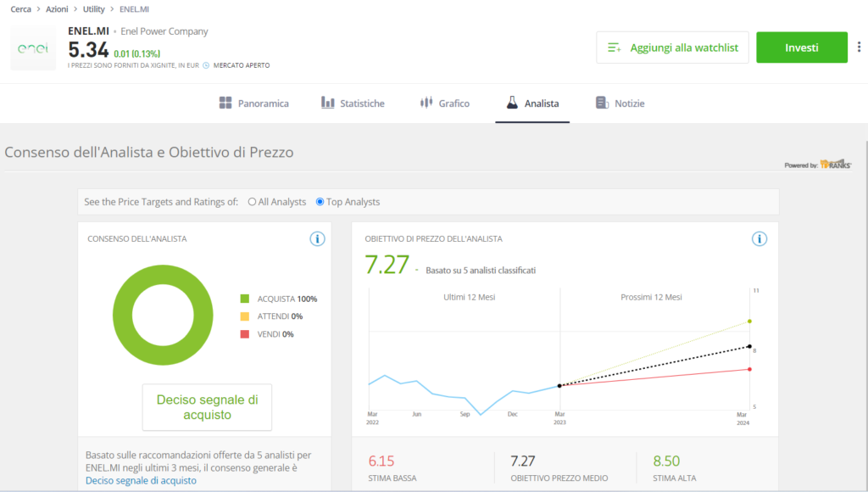Click the Grafico candlestick icon

point(426,103)
